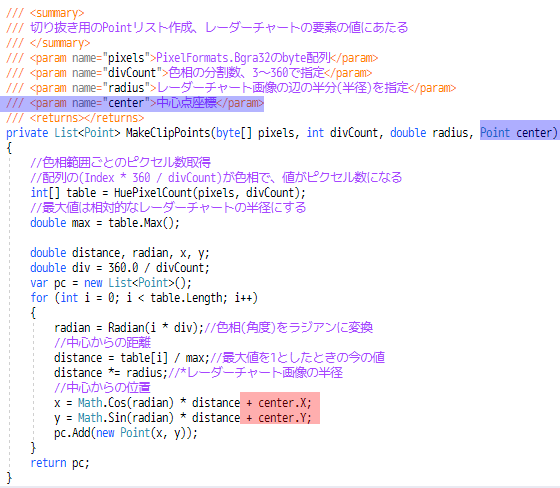Click the comment //色相範囲ごとのピクセル数取得
This screenshot has width=560, height=488.
[x=120, y=163]
